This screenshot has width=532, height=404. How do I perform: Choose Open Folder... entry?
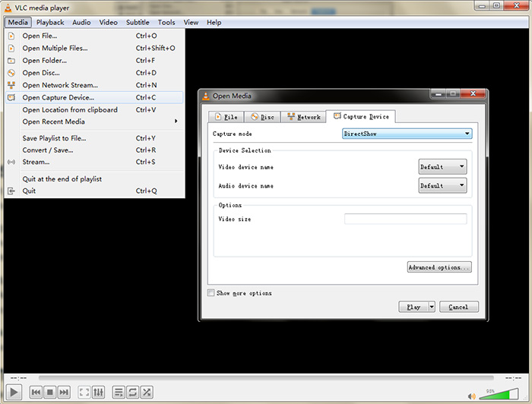point(94,61)
